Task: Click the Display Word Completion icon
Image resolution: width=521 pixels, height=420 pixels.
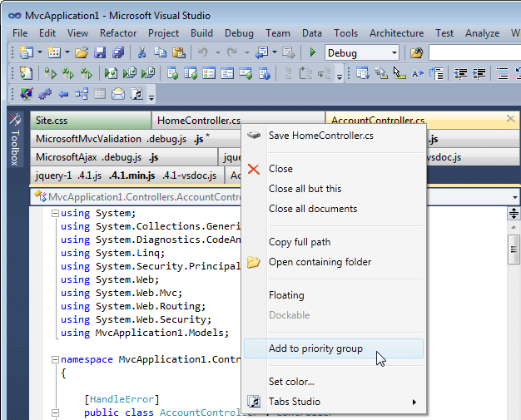Action: (x=417, y=73)
